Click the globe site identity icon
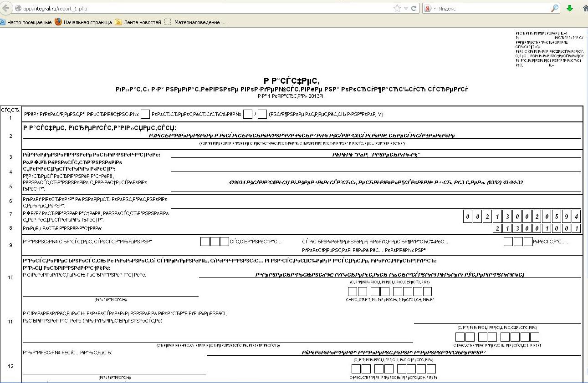Viewport: 588px width, 383px height. click(18, 9)
